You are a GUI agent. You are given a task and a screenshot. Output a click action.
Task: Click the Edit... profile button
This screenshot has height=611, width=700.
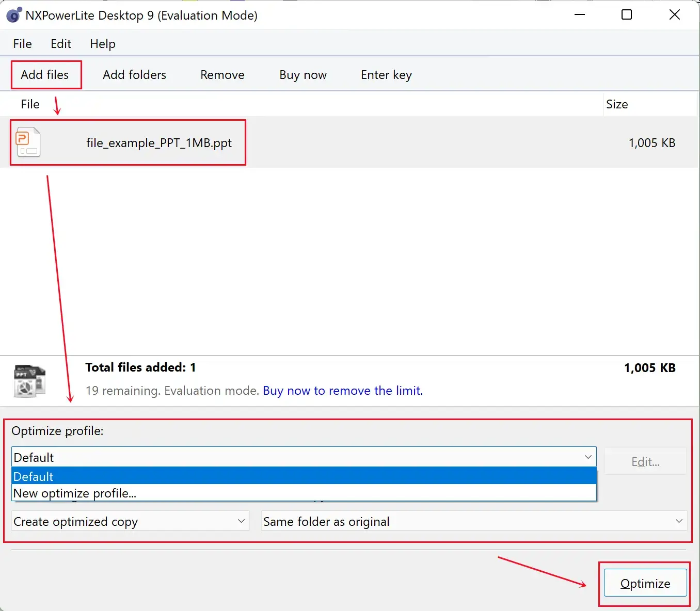point(645,461)
